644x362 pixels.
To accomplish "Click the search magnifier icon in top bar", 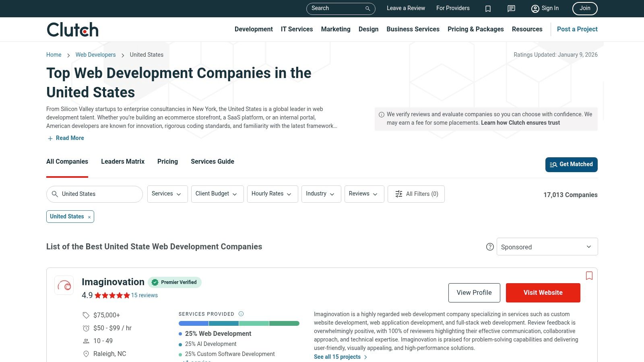I will click(x=367, y=8).
